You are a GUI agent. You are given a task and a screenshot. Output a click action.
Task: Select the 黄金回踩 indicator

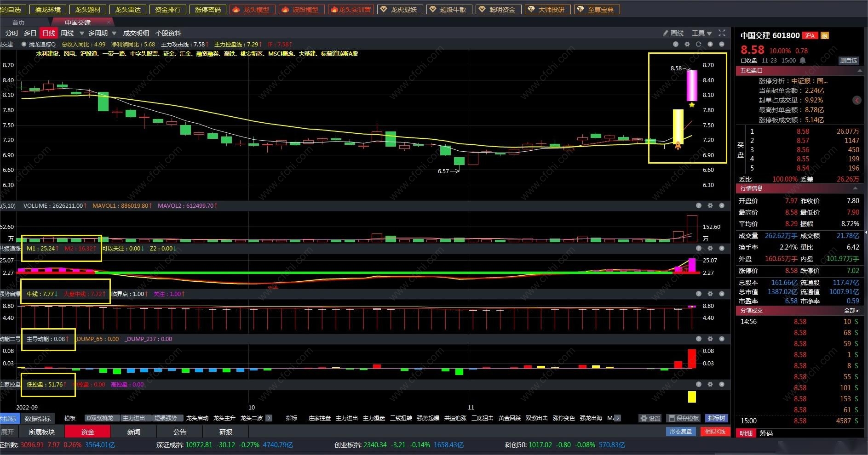pos(510,418)
